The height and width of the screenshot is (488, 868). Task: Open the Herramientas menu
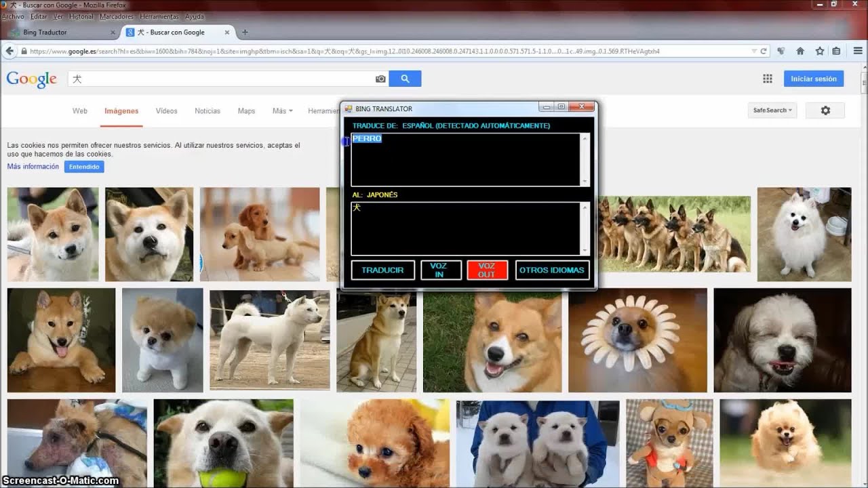coord(159,16)
